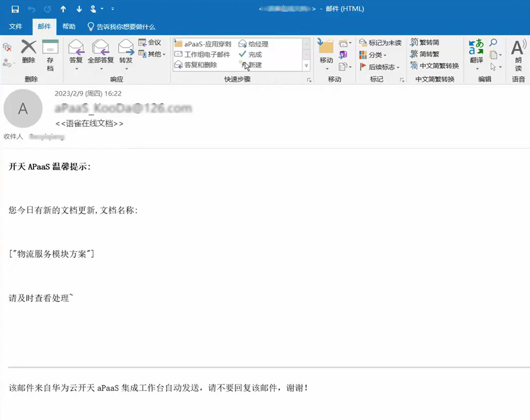This screenshot has height=420, width=530.
Task: Click the touch/mouse mode hand icon
Action: (93, 9)
